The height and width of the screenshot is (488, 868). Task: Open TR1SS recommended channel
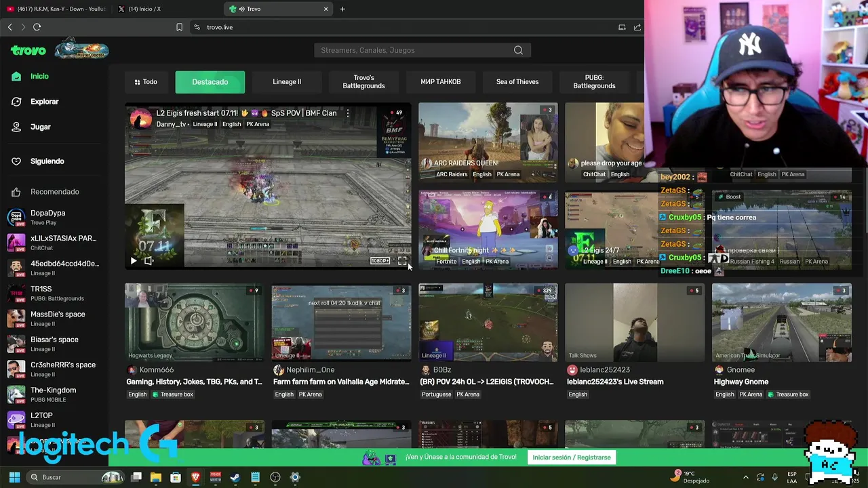point(54,293)
